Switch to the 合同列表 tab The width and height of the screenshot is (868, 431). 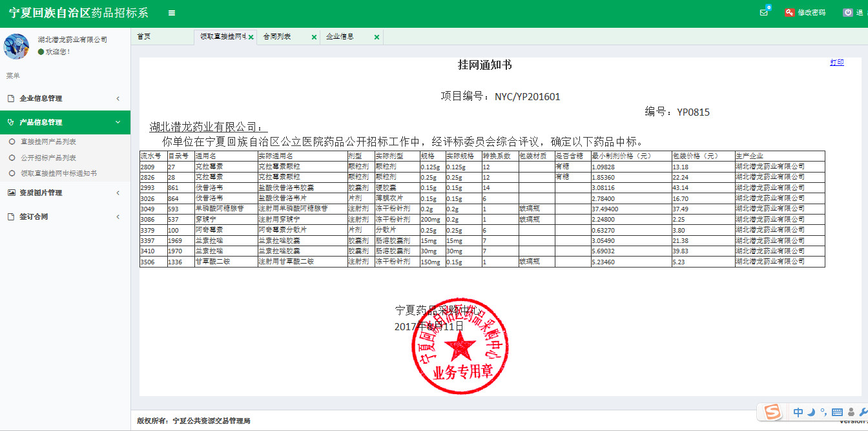click(277, 37)
